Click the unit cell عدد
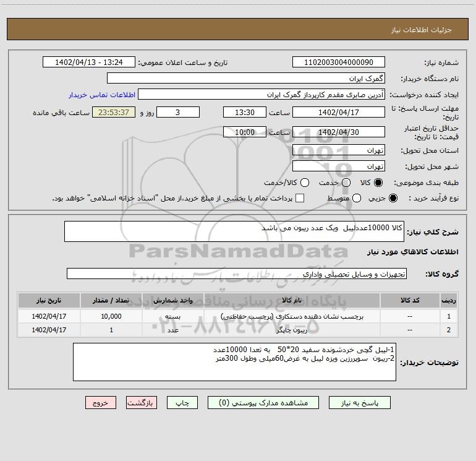The width and height of the screenshot is (476, 461). click(x=172, y=330)
